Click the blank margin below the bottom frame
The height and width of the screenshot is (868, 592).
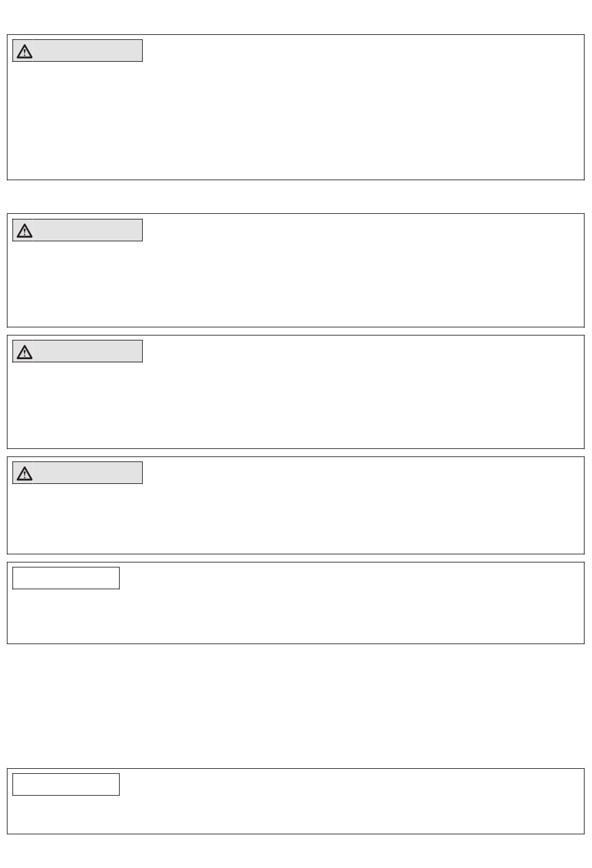click(x=296, y=851)
